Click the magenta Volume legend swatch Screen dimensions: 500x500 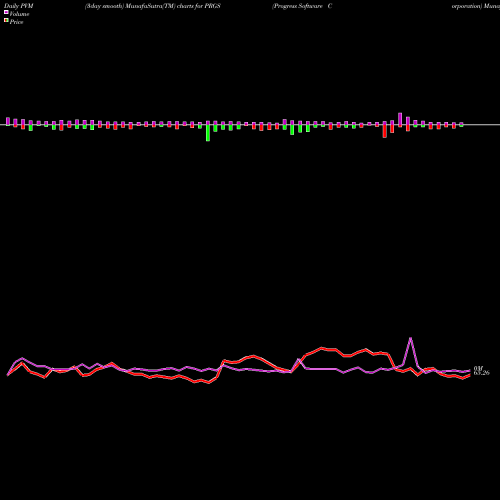tap(6, 12)
